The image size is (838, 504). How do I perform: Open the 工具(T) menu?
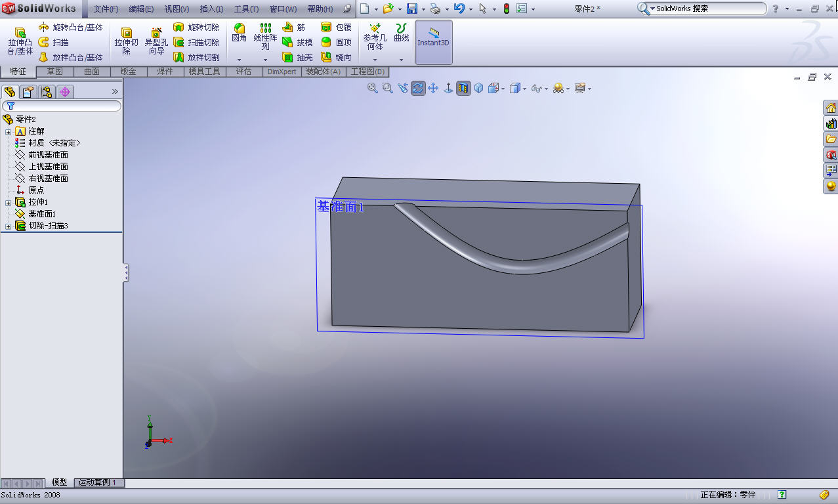[x=247, y=9]
